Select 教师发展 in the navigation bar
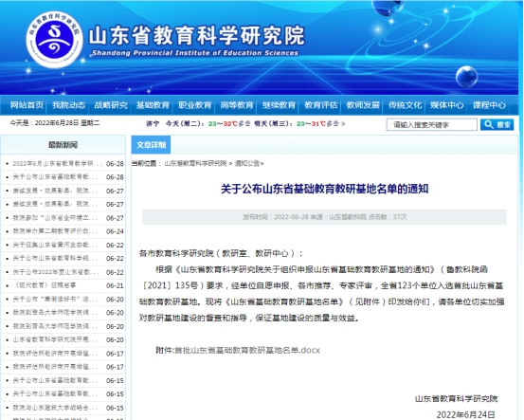 point(363,105)
